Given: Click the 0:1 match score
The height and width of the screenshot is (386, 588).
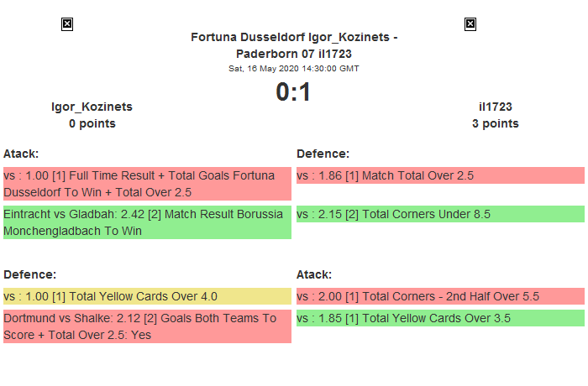Looking at the screenshot, I should [294, 92].
